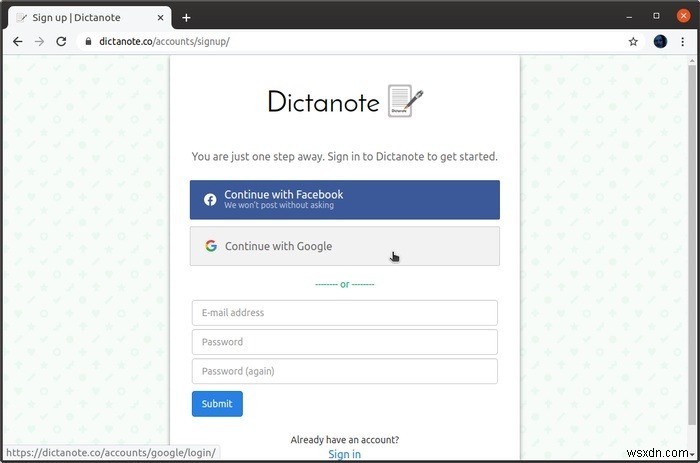The height and width of the screenshot is (463, 700).
Task: Focus the Password (again) field
Action: (x=345, y=371)
